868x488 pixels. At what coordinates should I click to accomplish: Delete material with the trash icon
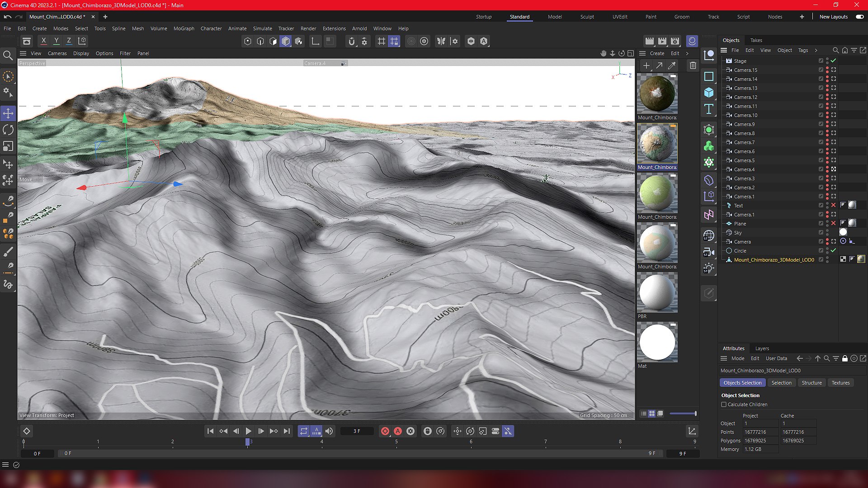pos(693,66)
